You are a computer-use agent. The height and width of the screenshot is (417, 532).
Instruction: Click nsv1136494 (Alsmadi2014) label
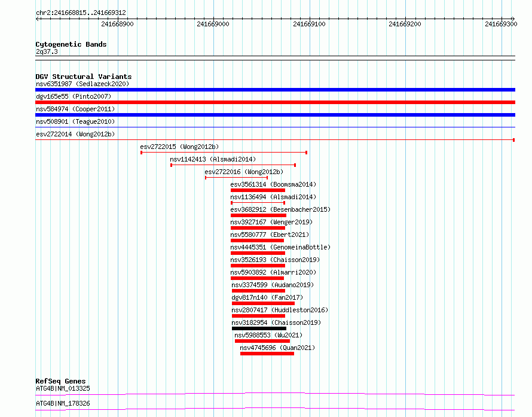273,197
